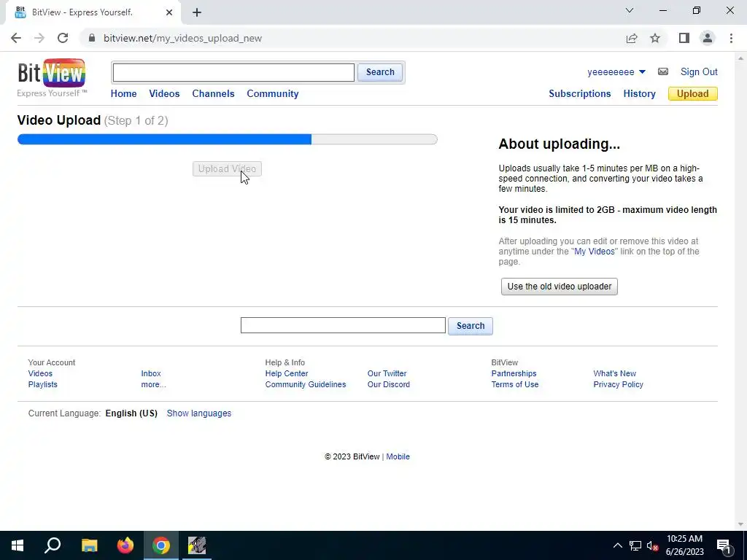Click the yellow Upload button
Viewport: 747px width, 560px height.
[693, 94]
